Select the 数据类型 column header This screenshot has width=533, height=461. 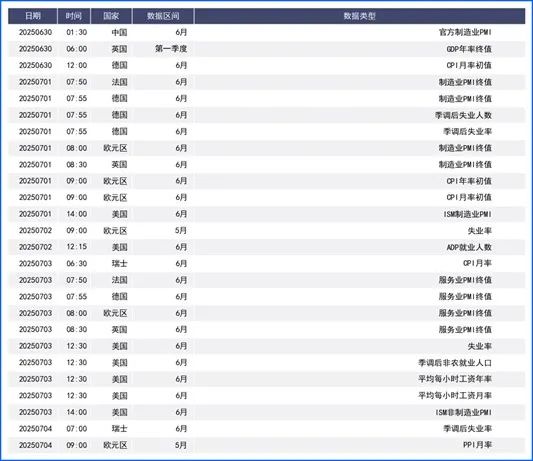(360, 16)
